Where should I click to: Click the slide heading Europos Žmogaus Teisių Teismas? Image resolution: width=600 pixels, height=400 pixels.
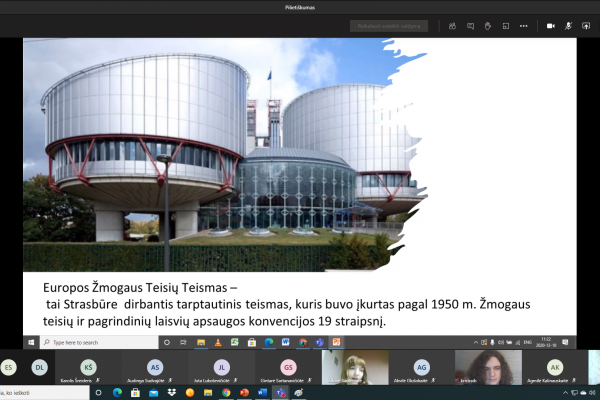pos(135,287)
